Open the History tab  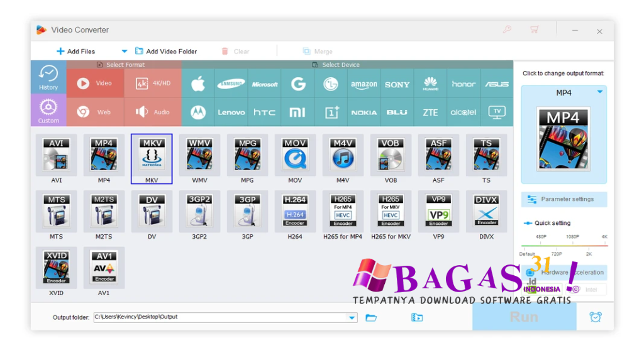pos(48,77)
